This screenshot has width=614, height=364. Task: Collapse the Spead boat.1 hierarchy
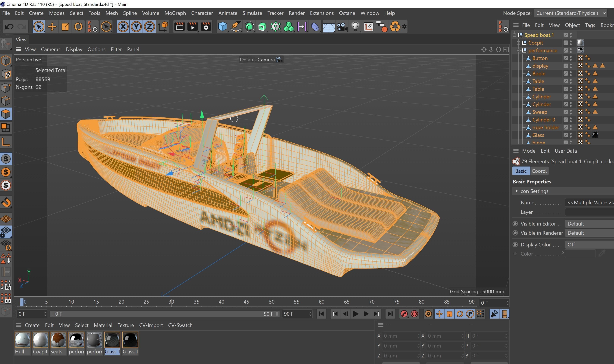(x=514, y=35)
